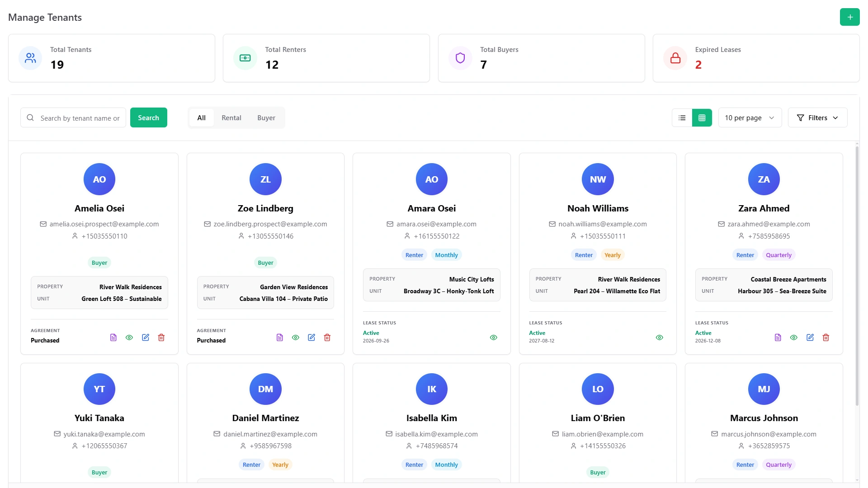This screenshot has width=868, height=488.
Task: Click Zara Ahmed's Quarterly badge
Action: click(x=778, y=255)
